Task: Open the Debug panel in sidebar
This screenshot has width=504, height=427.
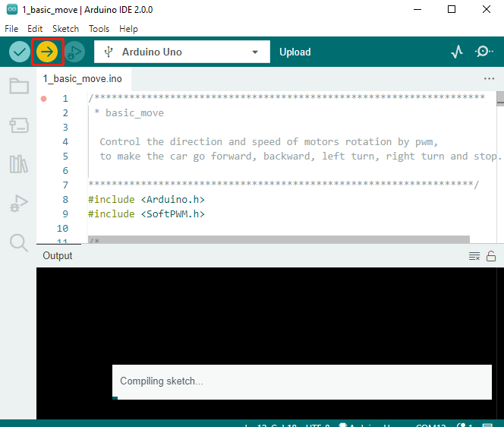Action: 19,204
